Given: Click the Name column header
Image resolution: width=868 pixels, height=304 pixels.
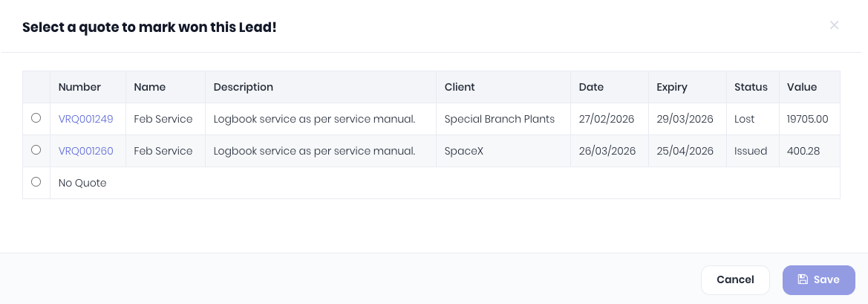Looking at the screenshot, I should point(149,87).
